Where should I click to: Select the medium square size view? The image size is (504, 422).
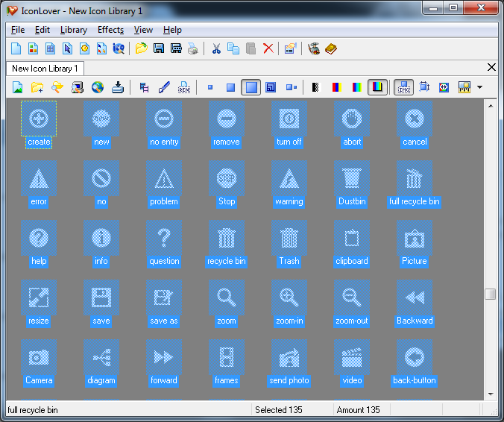pyautogui.click(x=231, y=87)
